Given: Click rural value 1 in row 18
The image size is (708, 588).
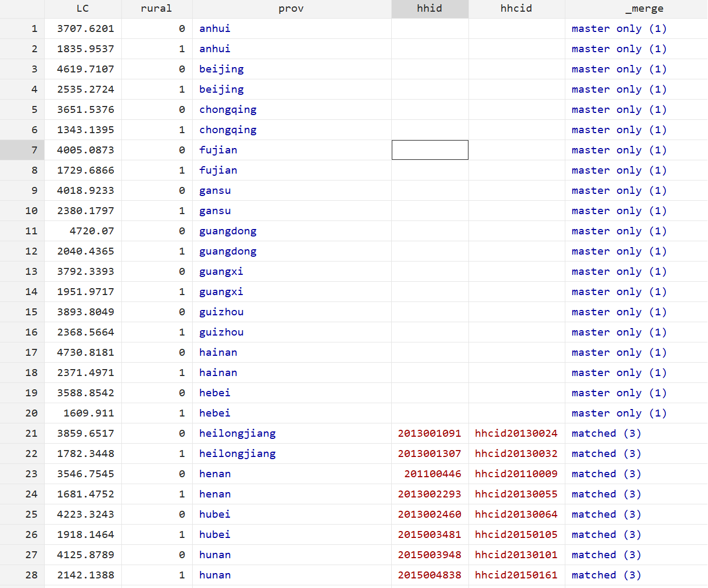Looking at the screenshot, I should (182, 373).
